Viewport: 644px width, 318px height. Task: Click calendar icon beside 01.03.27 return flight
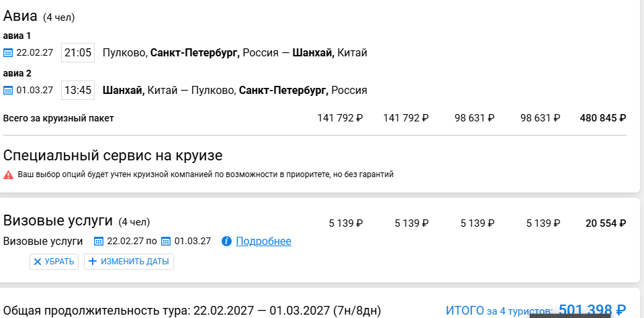point(8,91)
